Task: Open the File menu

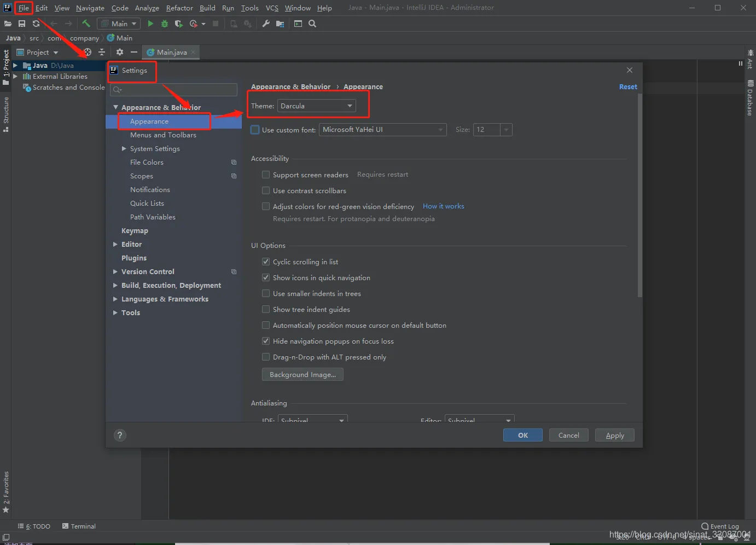Action: [x=24, y=8]
